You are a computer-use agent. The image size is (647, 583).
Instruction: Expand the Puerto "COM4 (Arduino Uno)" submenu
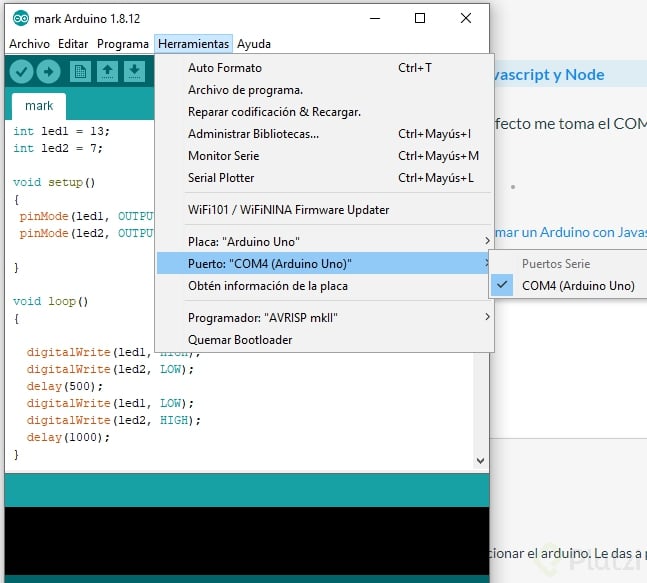click(x=324, y=263)
